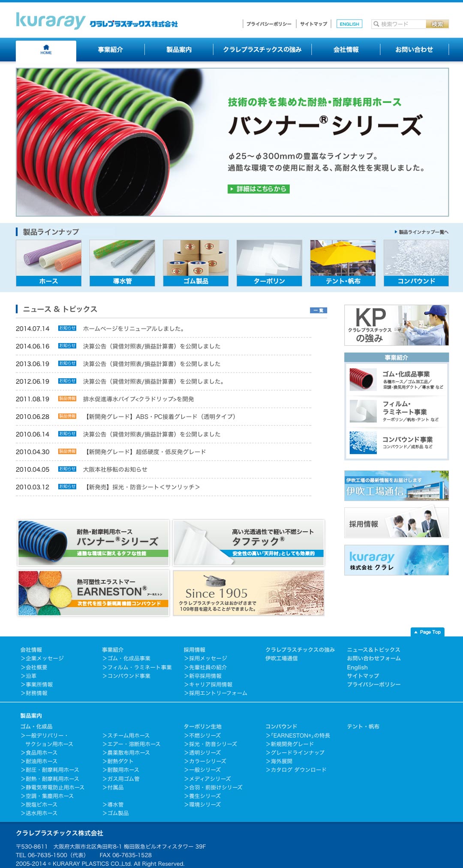This screenshot has width=463, height=868.
Task: Click the search magnifier icon
Action: coord(376,24)
